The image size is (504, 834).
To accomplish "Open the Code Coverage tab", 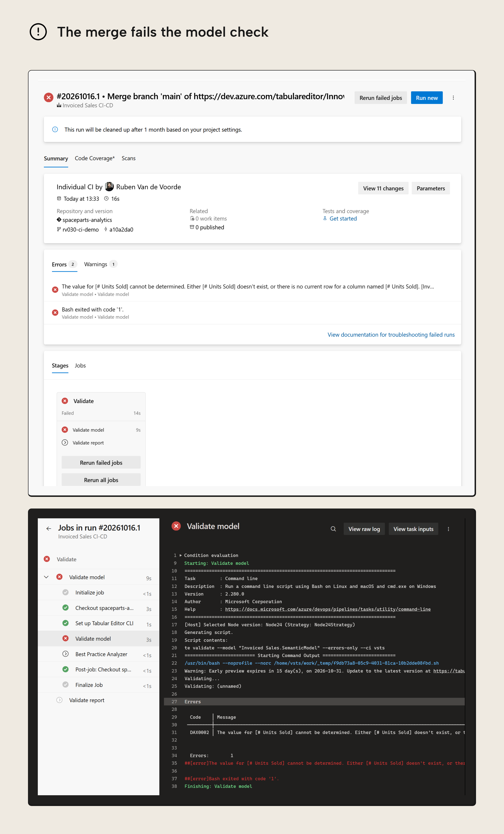I will [95, 158].
